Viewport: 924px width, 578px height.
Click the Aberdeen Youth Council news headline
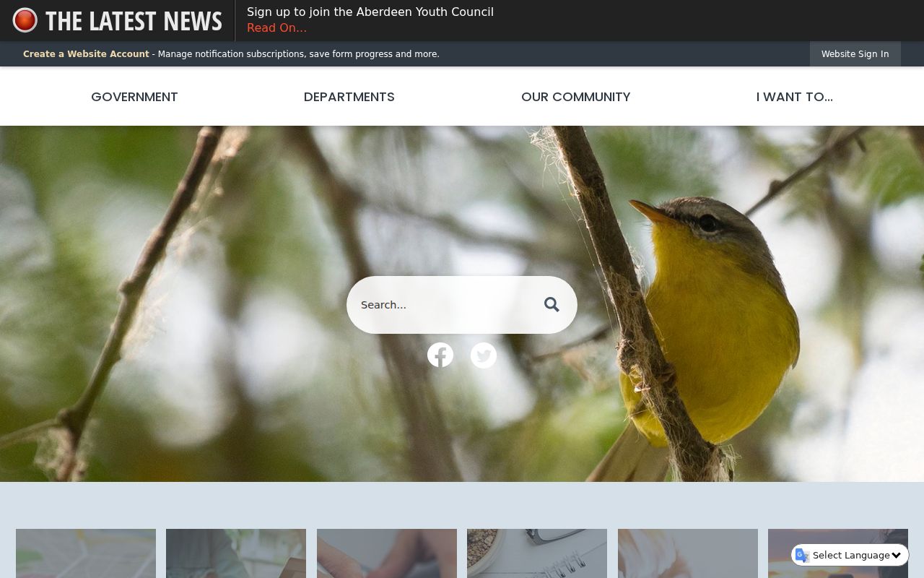click(370, 12)
